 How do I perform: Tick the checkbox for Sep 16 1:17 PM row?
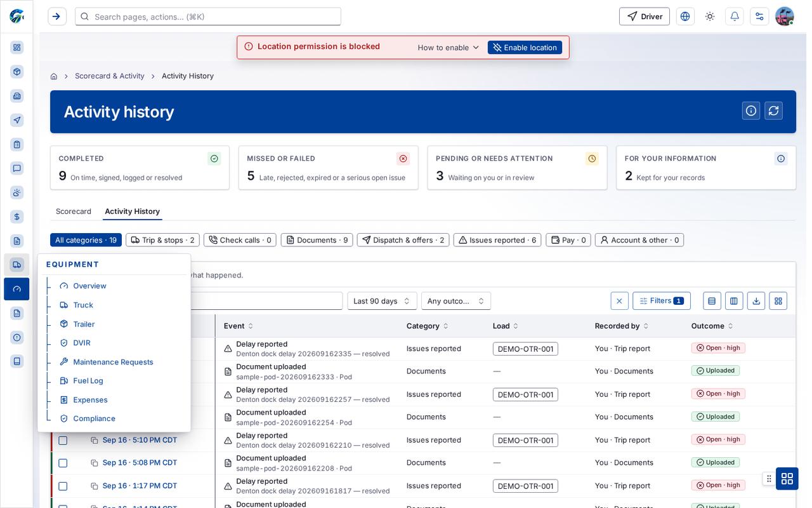(x=63, y=486)
